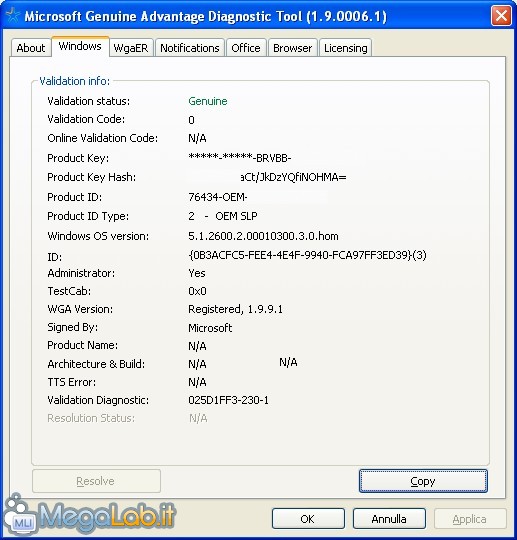The height and width of the screenshot is (540, 517).
Task: Go to the Office tab
Action: pos(246,48)
